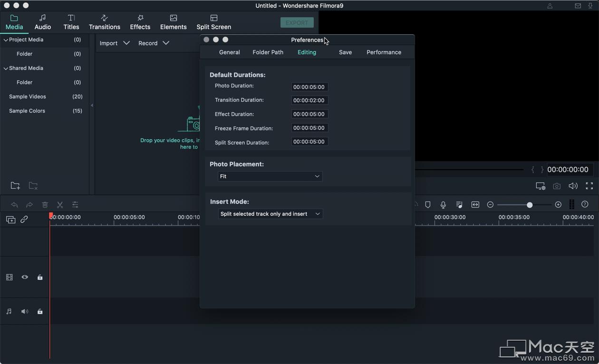Switch to the Performance preferences tab
This screenshot has height=364, width=599.
384,52
